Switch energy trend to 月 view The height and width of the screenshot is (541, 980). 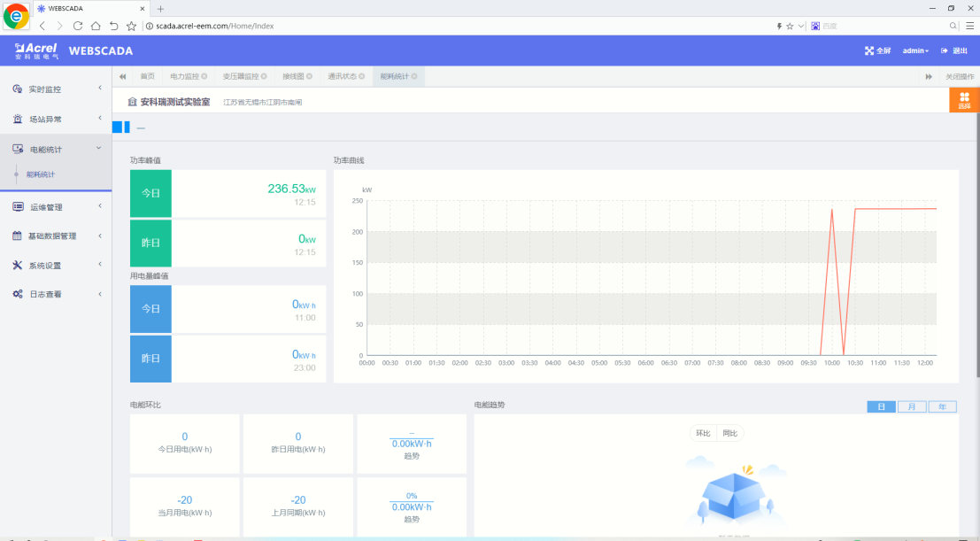click(911, 407)
